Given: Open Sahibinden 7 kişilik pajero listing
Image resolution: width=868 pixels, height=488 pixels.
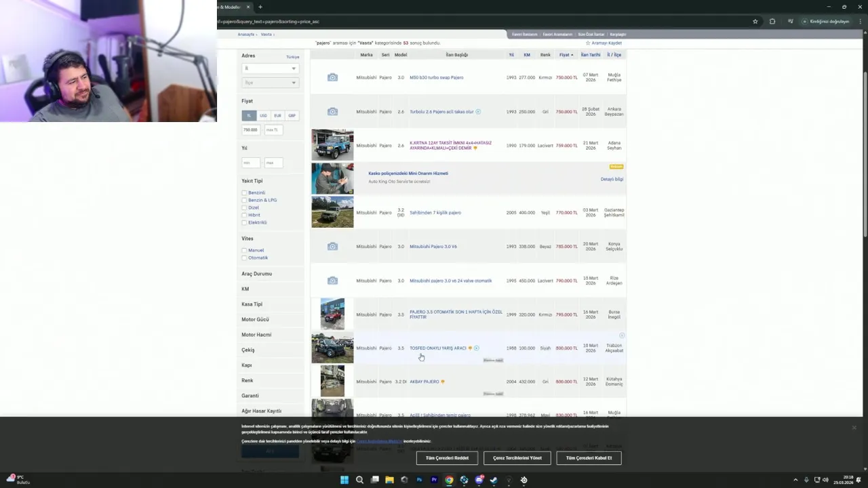Looking at the screenshot, I should (435, 213).
